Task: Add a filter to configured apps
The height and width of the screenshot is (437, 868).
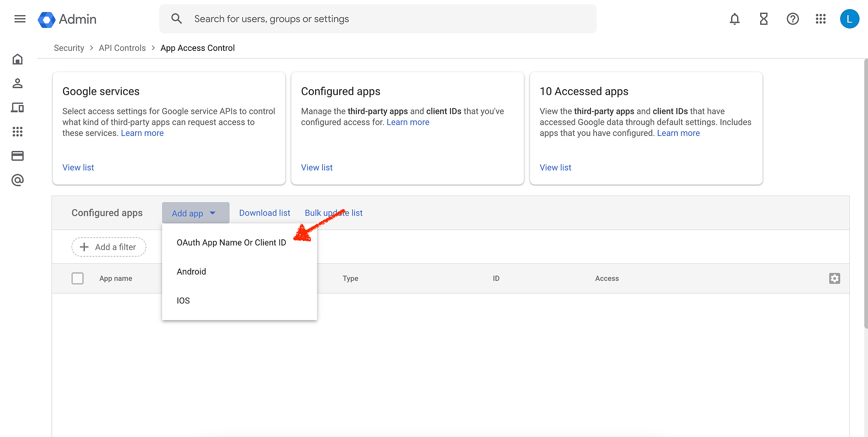Action: 109,247
